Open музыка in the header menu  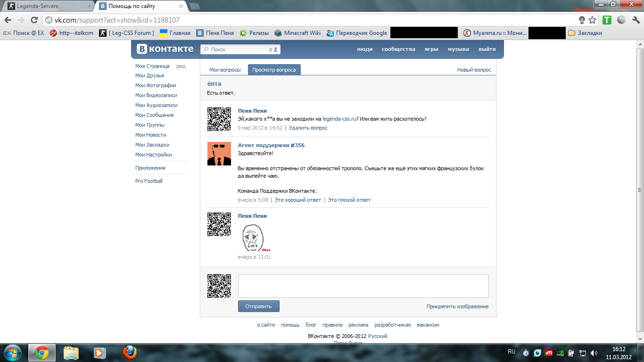tap(458, 49)
